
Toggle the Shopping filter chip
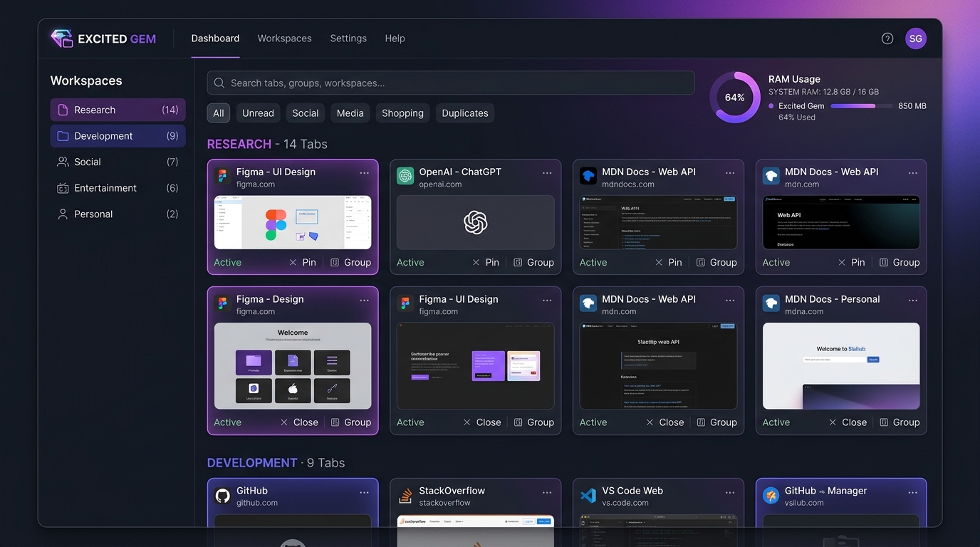coord(402,113)
